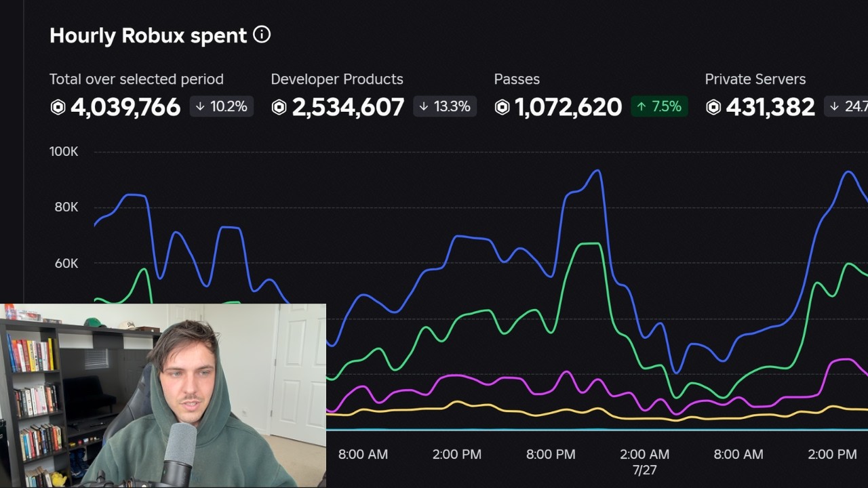The height and width of the screenshot is (488, 868).
Task: Click the 10.2% decrease badge
Action: coord(222,106)
